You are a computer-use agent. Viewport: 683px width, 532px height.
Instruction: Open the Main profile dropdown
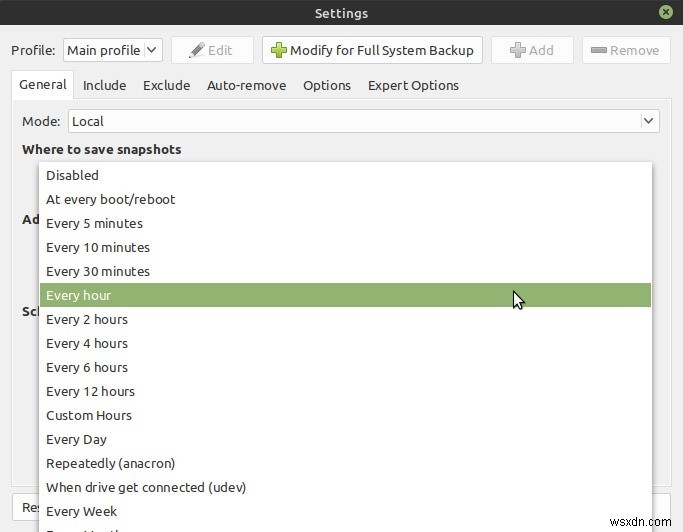(113, 50)
